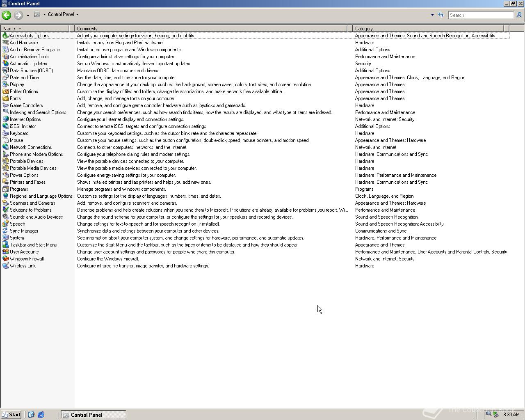Click the 'Security' category for Automatic Updates
The image size is (525, 420).
(363, 64)
